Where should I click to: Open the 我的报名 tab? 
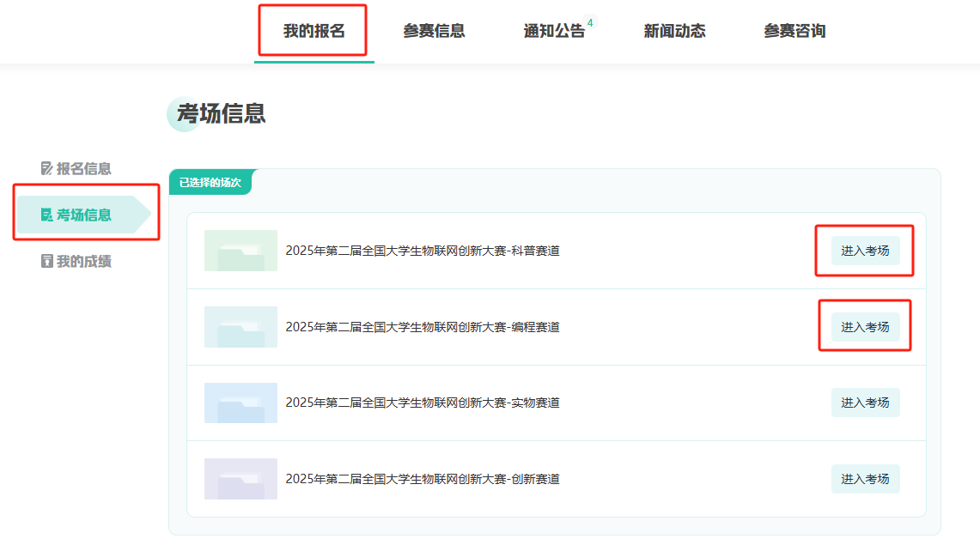click(x=313, y=31)
